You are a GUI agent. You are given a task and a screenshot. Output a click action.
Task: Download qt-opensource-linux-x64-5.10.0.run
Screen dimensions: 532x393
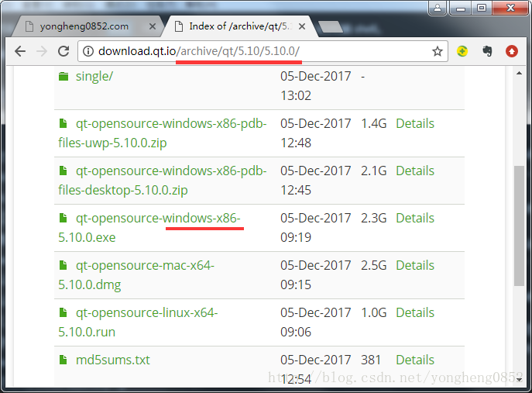coord(138,322)
